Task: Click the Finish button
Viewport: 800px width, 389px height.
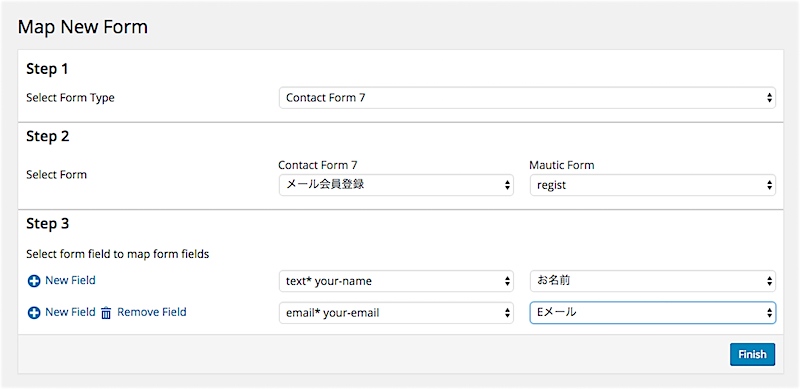Action: pos(752,354)
